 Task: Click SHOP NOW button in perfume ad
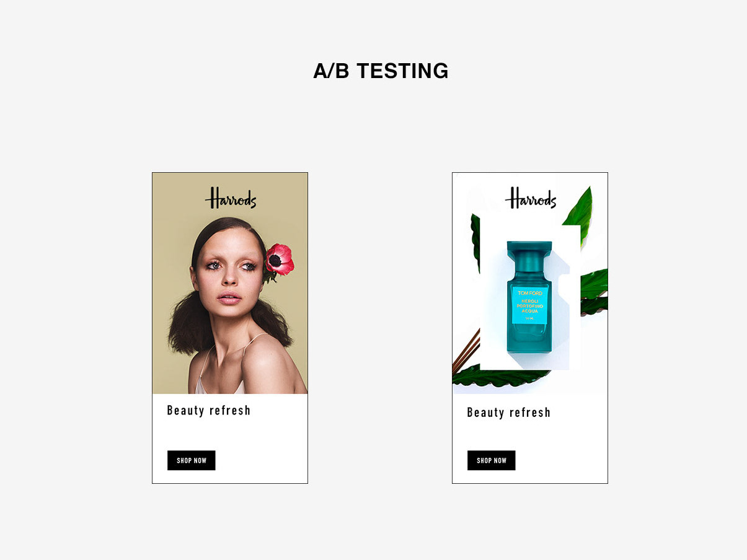(492, 460)
